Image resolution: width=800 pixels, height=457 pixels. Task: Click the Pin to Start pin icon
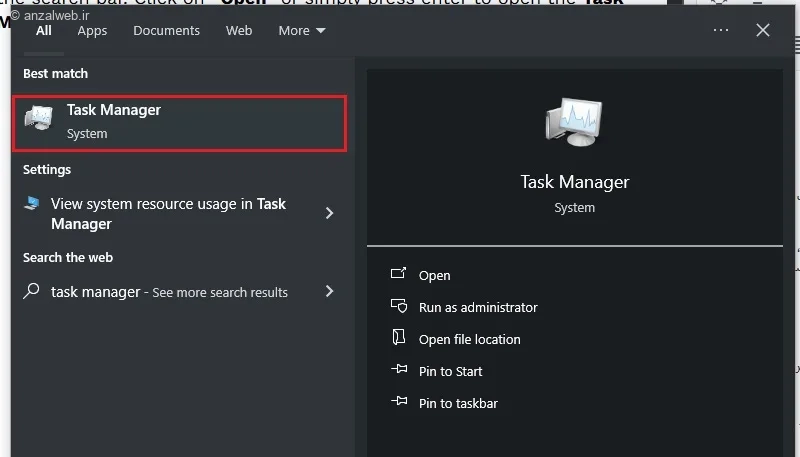399,369
